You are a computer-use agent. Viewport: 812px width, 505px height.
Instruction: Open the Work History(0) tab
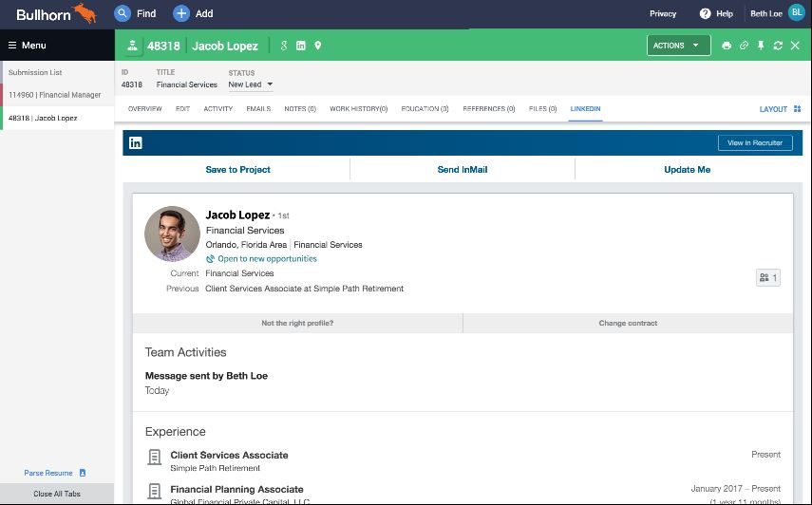(x=358, y=108)
